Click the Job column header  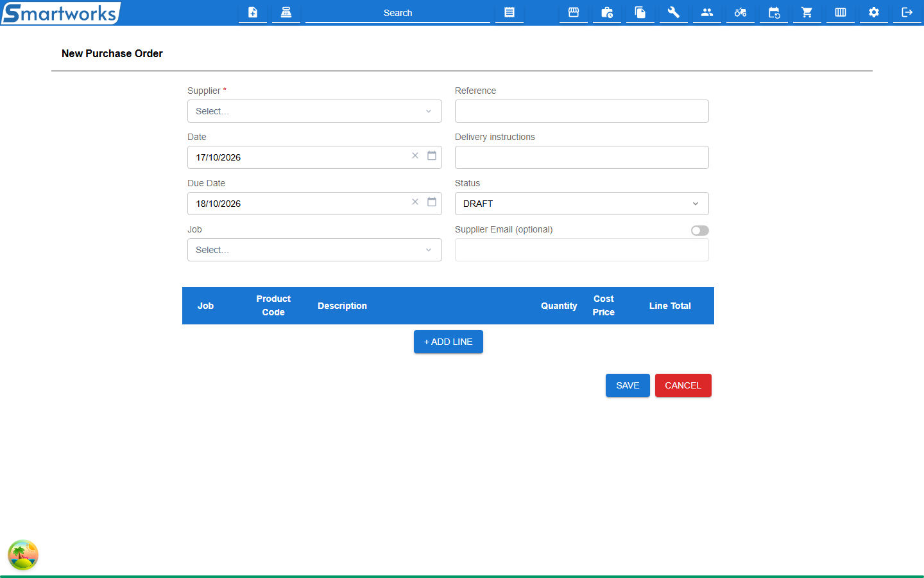pos(205,306)
